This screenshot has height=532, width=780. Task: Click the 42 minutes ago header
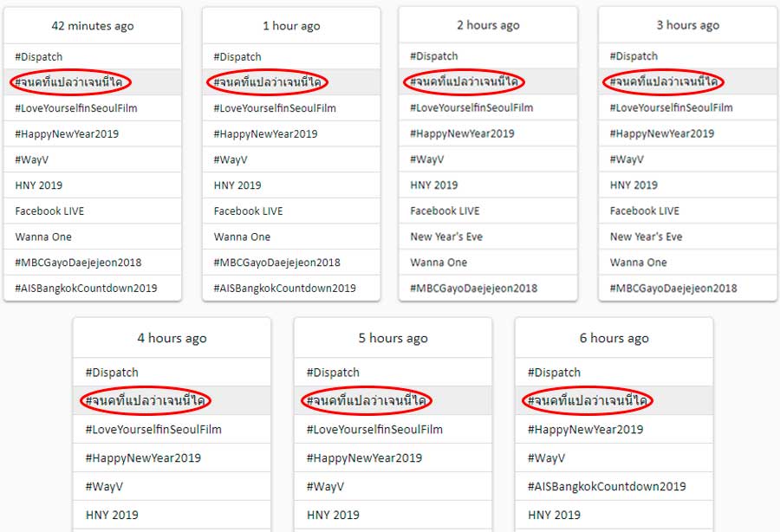[x=93, y=26]
